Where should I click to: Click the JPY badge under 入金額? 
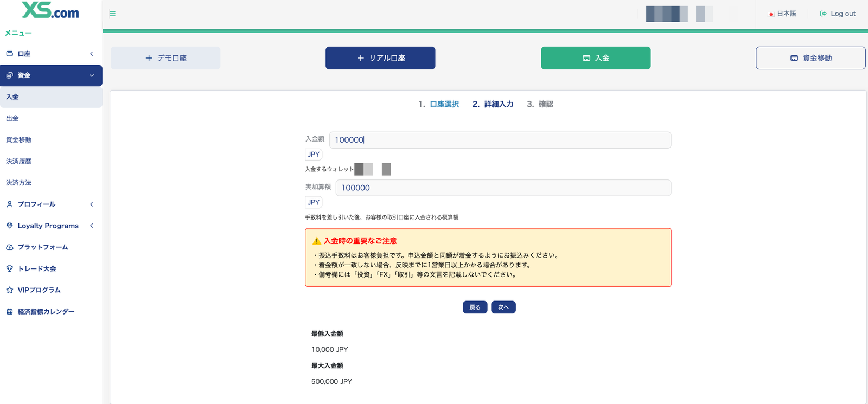(x=314, y=155)
